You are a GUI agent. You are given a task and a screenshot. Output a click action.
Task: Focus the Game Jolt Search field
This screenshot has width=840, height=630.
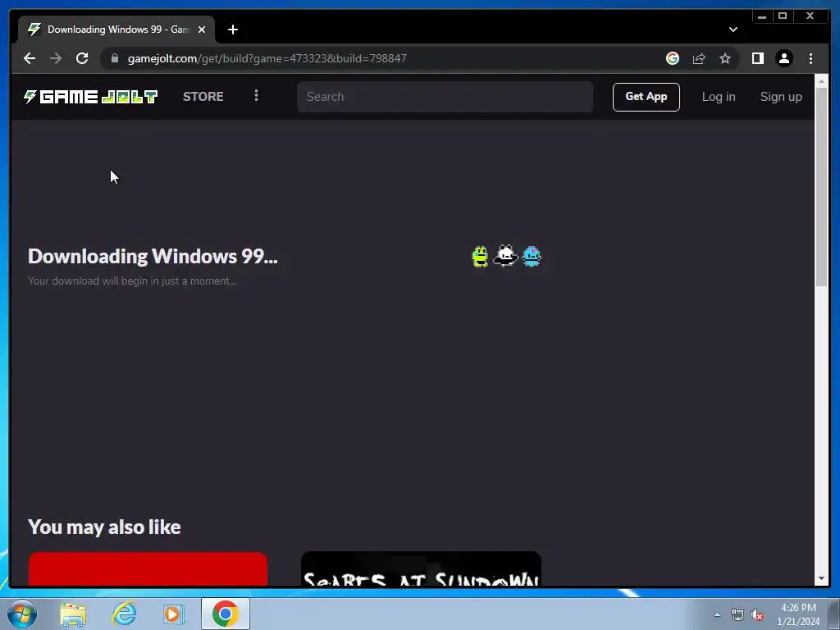445,97
